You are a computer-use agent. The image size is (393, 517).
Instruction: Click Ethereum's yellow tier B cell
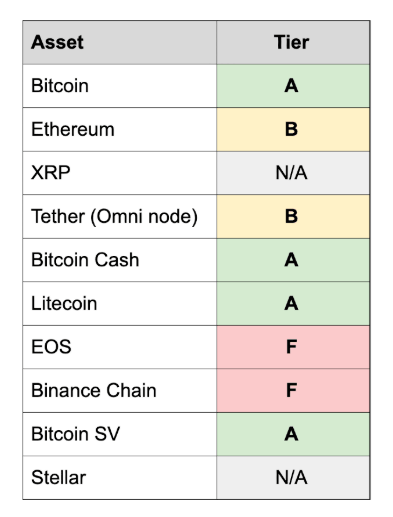tap(293, 129)
